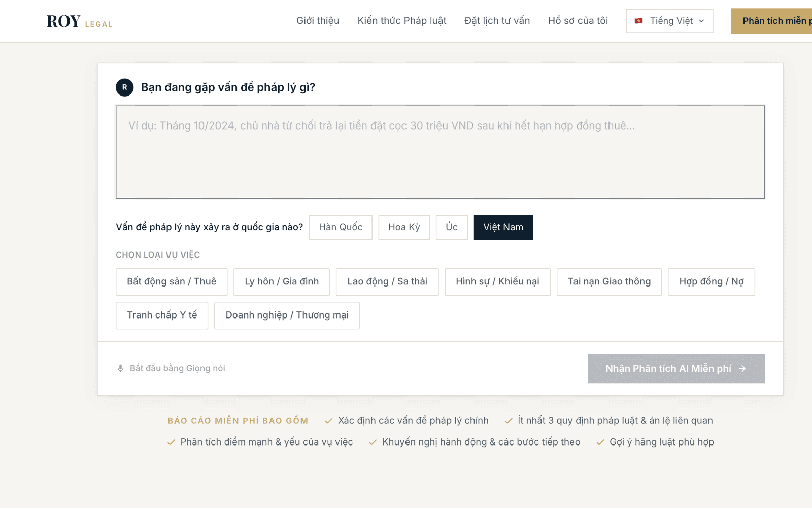
Task: Choose Hợp đồng / Nợ category
Action: point(712,282)
